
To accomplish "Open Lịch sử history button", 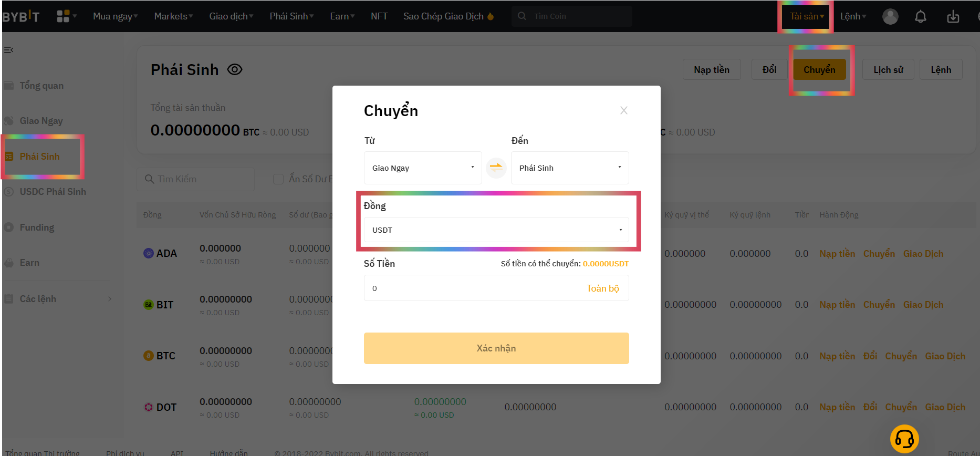I will (x=888, y=69).
